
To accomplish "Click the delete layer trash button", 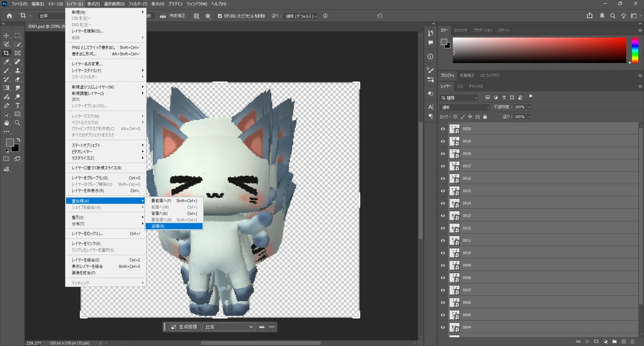I will 632,341.
